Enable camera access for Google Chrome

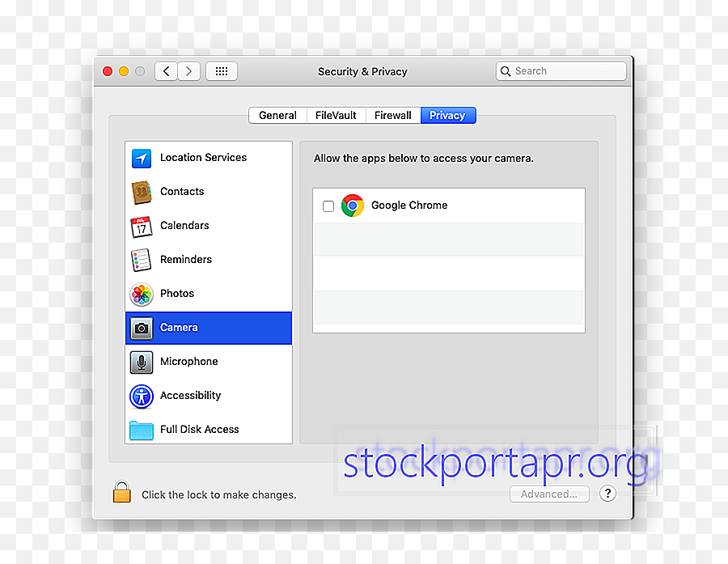tap(328, 206)
